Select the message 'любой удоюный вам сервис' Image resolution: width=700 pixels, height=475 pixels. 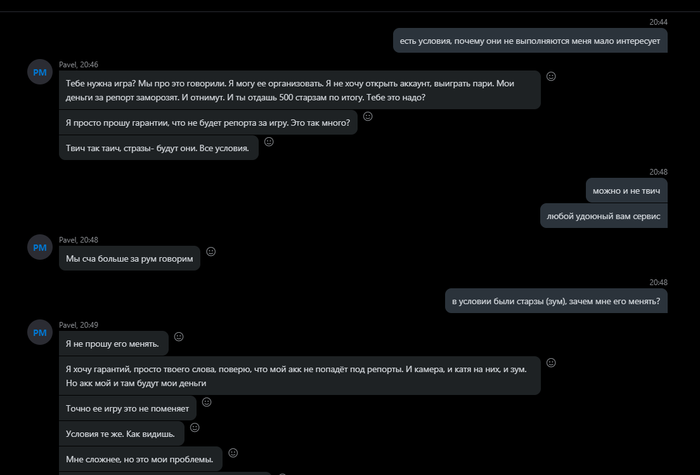pos(604,216)
